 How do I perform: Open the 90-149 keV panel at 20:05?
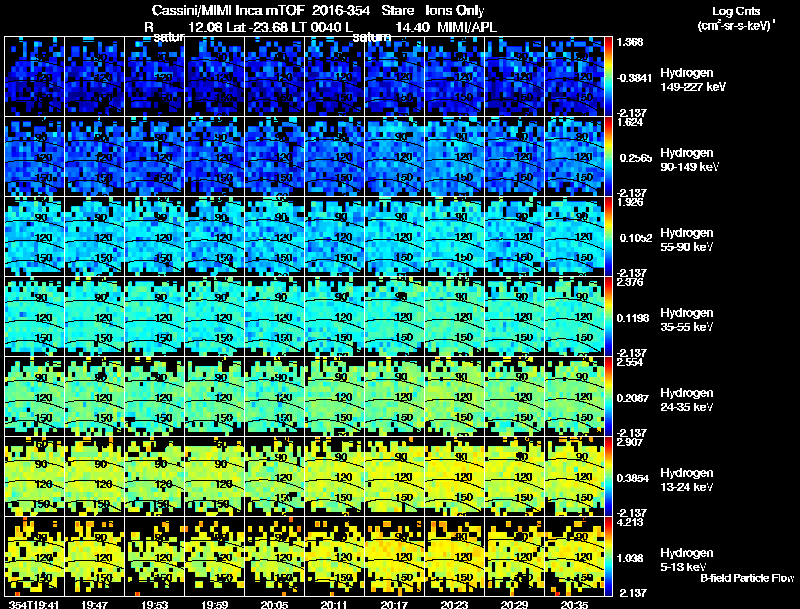point(274,157)
